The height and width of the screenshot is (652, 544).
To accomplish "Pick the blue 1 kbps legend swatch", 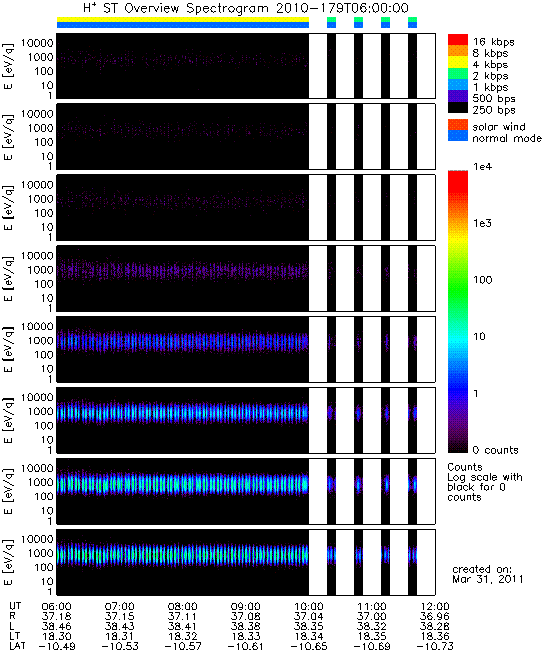I will click(x=458, y=84).
